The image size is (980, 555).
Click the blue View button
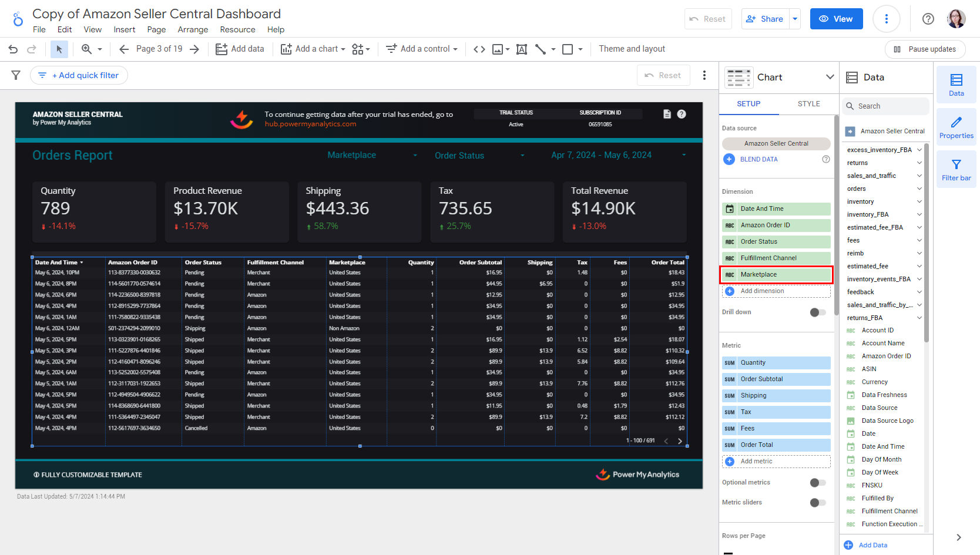(836, 19)
